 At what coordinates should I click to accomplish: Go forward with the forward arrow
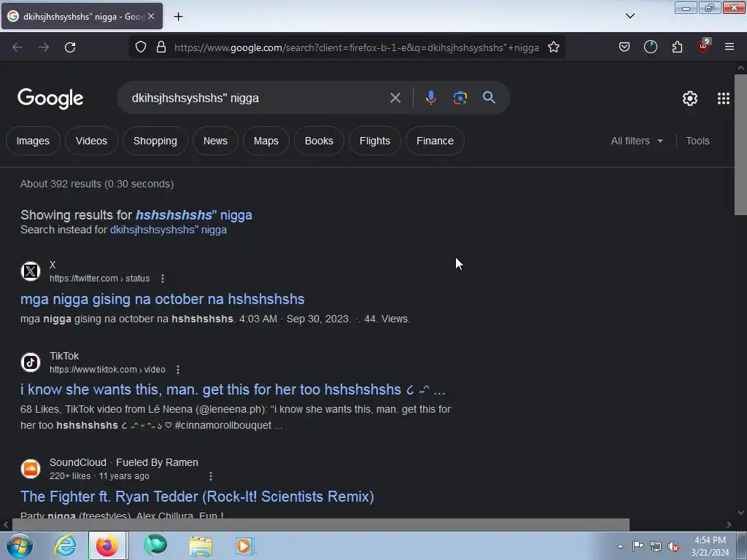[44, 47]
